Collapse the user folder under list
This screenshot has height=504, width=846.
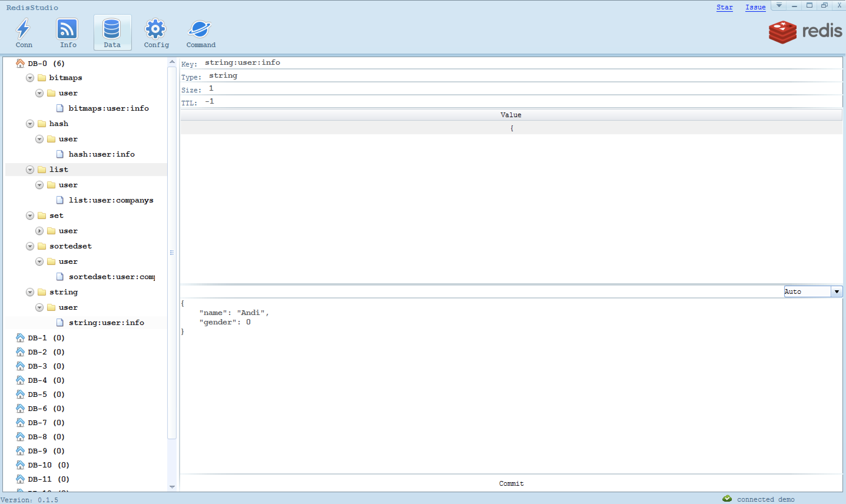click(x=39, y=185)
